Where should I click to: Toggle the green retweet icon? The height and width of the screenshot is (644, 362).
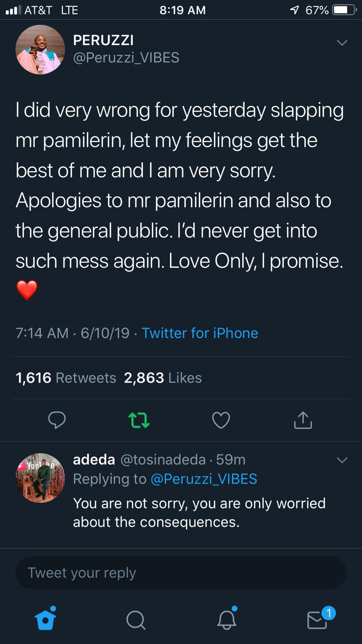click(139, 420)
